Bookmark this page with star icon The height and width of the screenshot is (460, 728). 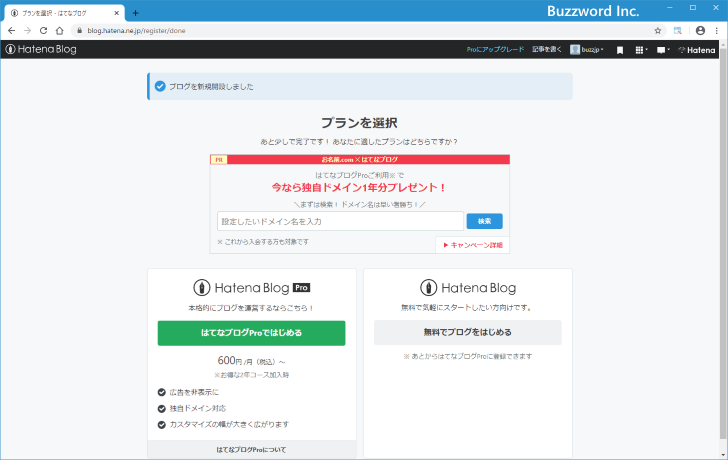point(657,31)
